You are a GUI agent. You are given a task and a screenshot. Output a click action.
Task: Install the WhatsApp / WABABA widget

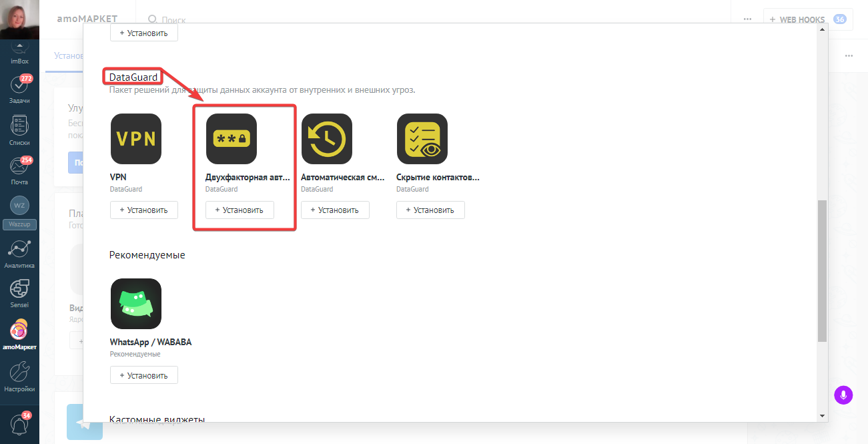[144, 375]
